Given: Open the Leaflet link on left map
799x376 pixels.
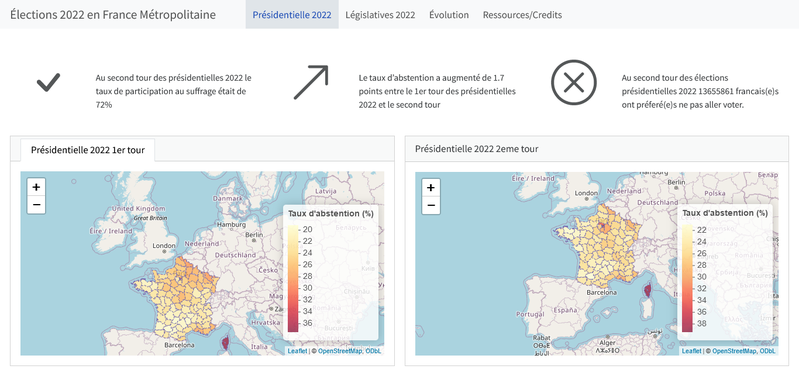Looking at the screenshot, I should (x=298, y=351).
